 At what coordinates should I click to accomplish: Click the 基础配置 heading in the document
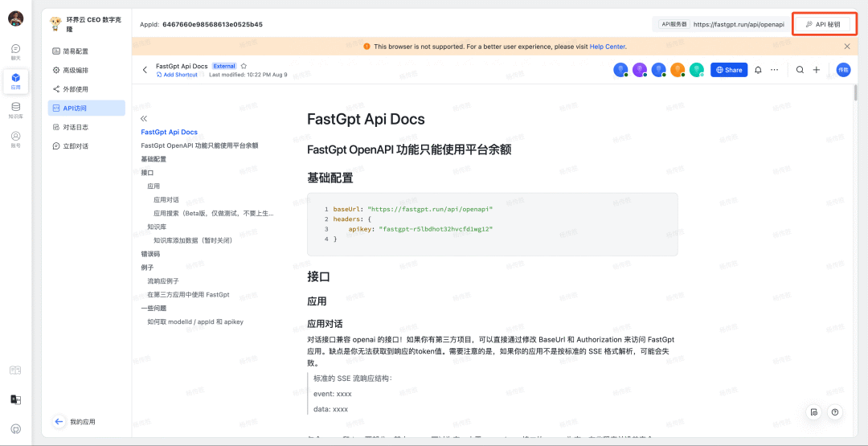click(330, 178)
